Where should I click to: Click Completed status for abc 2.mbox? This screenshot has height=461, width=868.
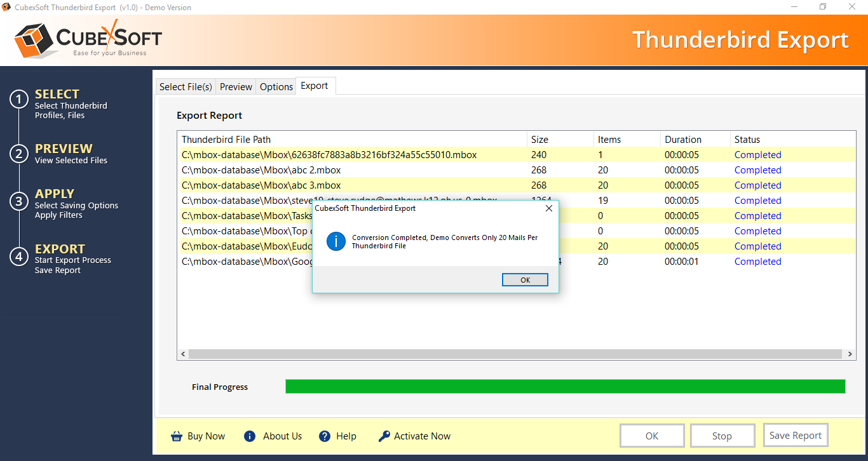coord(757,170)
